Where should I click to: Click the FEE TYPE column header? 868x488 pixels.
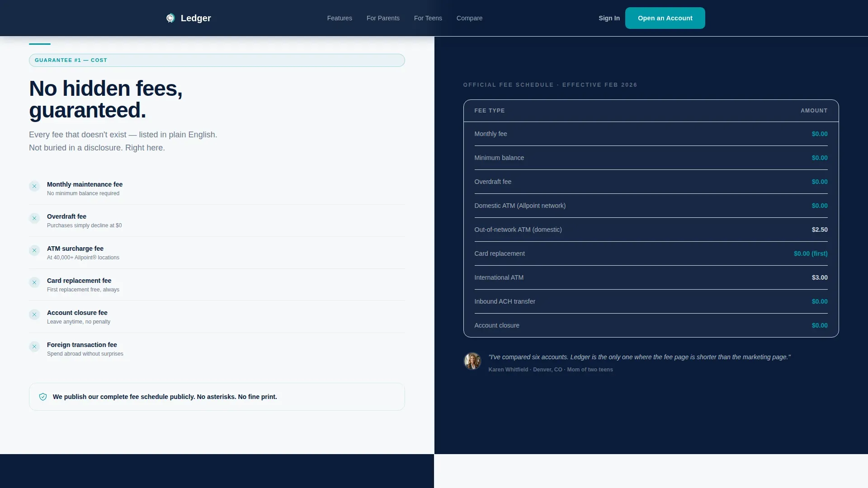(490, 111)
